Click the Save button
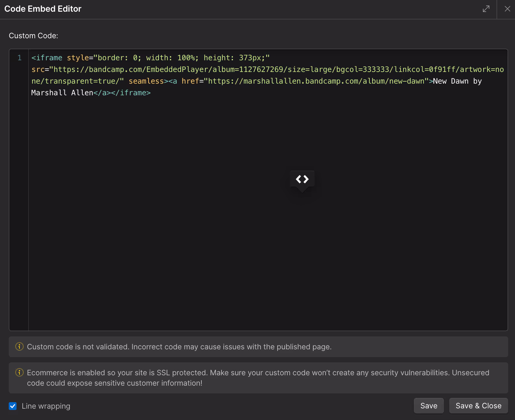The width and height of the screenshot is (515, 420). pos(429,406)
